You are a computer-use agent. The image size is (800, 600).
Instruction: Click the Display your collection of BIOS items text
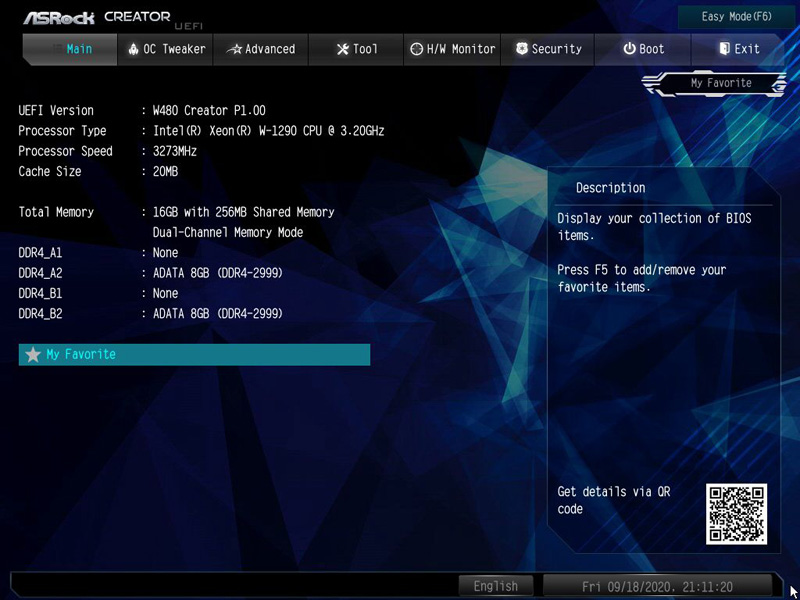pos(654,227)
